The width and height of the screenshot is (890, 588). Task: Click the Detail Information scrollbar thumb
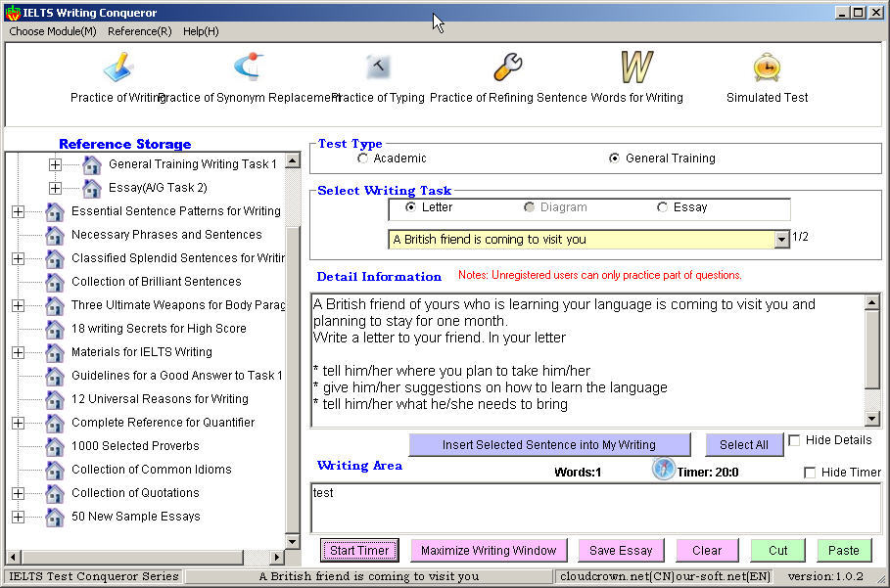871,349
